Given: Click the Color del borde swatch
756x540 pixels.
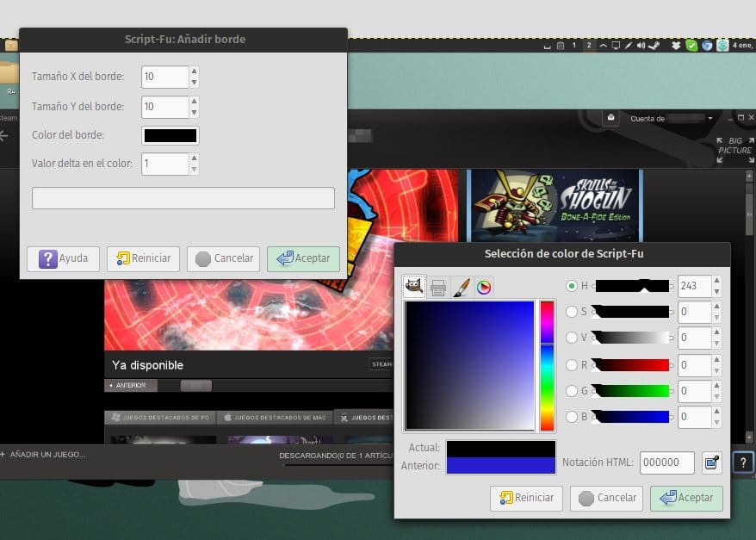Looking at the screenshot, I should point(170,135).
